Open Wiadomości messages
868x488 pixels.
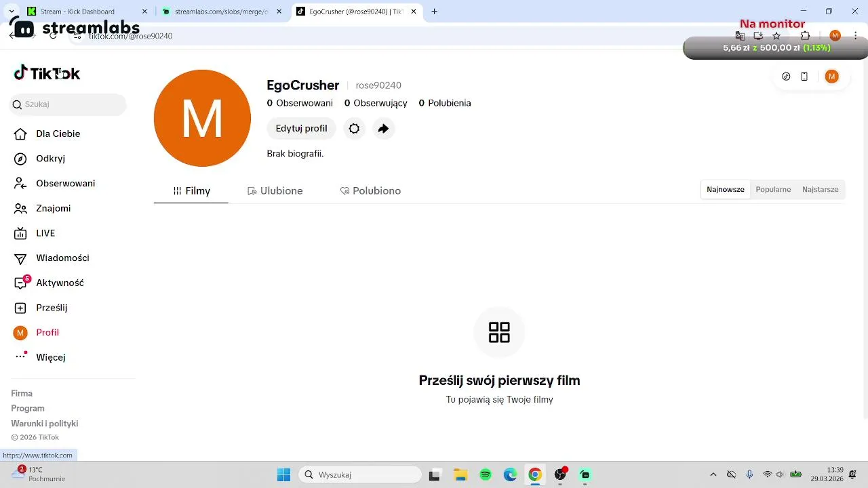52,258
